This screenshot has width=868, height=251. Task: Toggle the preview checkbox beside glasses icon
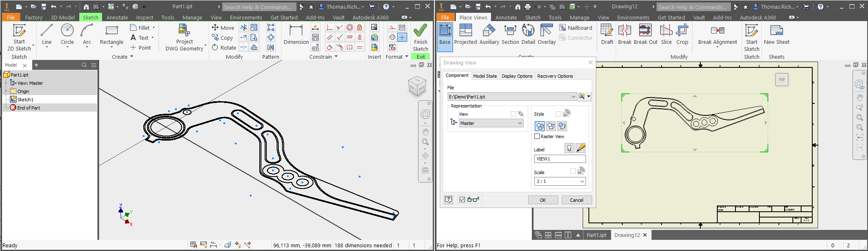point(462,200)
